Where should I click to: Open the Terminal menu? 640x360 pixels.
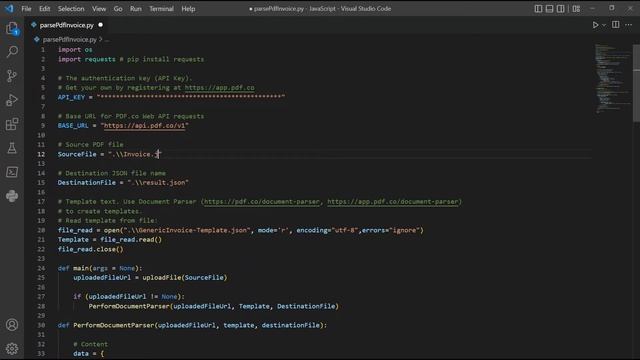[161, 9]
